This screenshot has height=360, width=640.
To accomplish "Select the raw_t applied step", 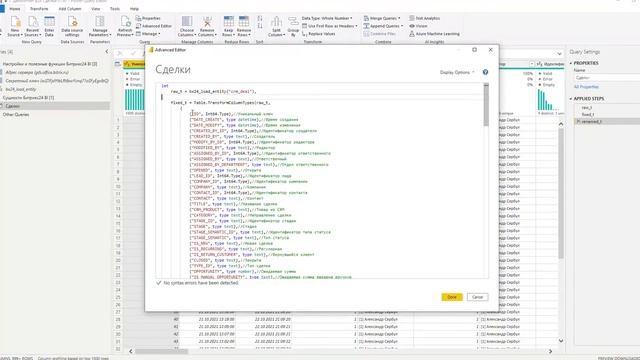I will (587, 108).
